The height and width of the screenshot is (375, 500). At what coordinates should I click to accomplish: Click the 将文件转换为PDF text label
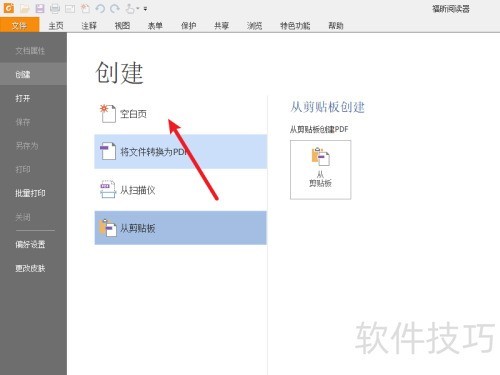[154, 152]
